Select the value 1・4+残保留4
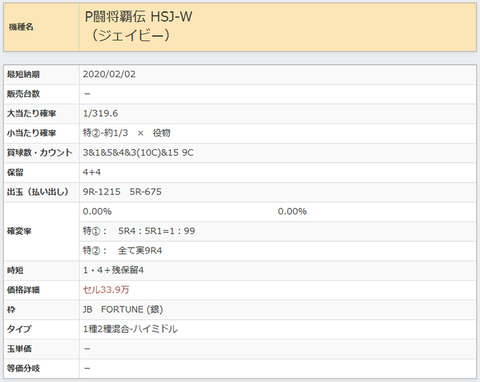The image size is (480, 382). point(113,270)
